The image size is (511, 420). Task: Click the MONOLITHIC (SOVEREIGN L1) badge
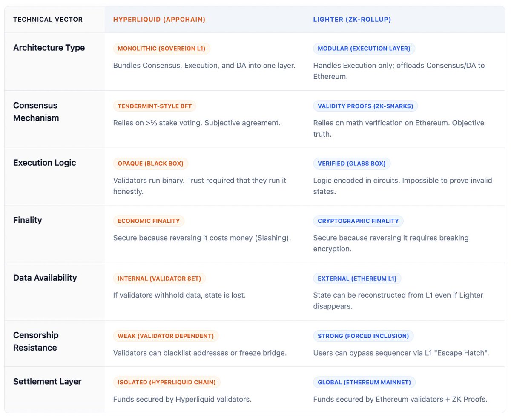click(161, 49)
